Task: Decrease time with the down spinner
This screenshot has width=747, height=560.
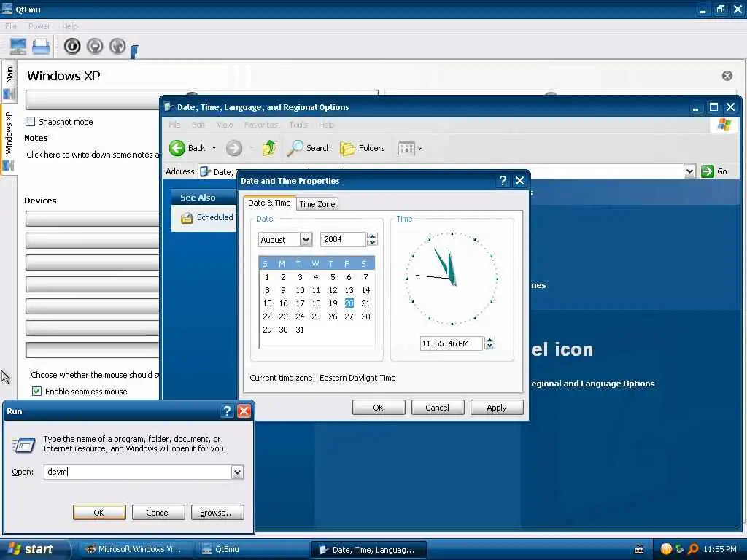Action: coord(489,346)
